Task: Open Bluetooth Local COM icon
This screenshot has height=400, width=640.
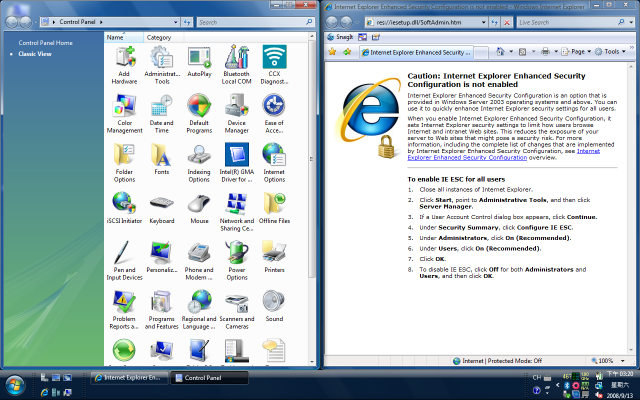Action: pyautogui.click(x=236, y=65)
